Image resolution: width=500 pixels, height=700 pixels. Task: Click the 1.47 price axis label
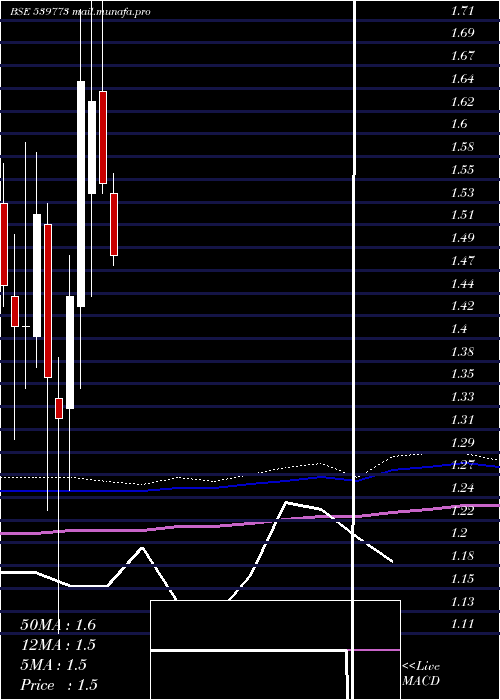[x=462, y=260]
